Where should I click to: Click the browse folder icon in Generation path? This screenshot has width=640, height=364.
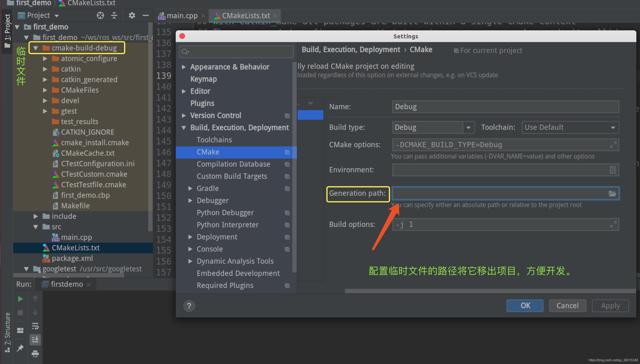tap(612, 194)
